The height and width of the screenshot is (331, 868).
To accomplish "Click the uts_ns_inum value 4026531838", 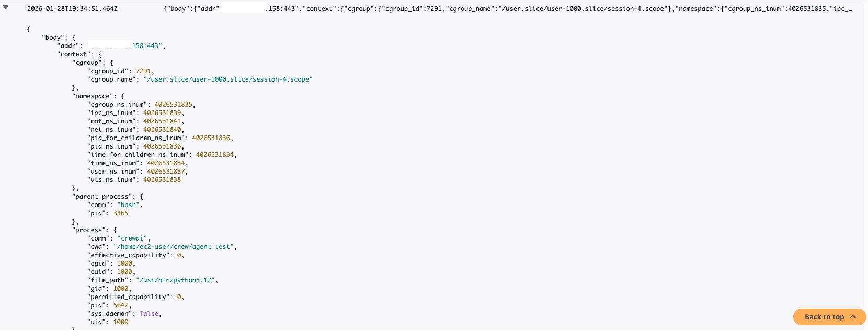I will (x=162, y=180).
